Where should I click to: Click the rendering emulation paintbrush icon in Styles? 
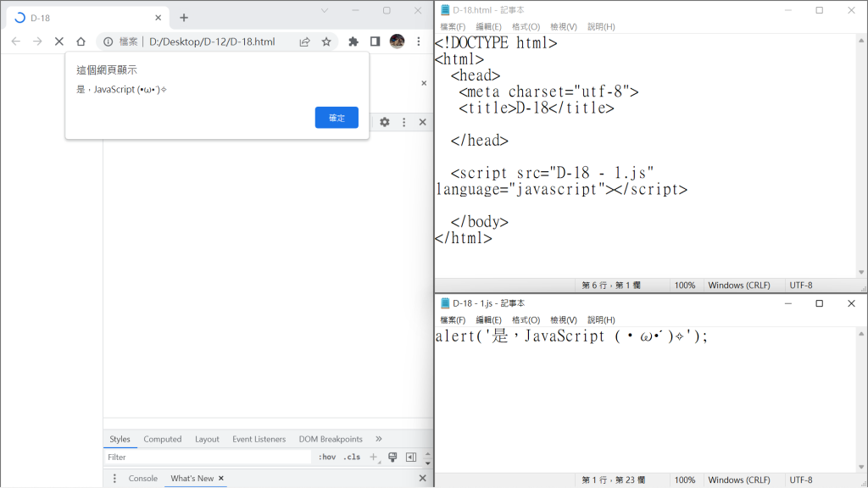(x=392, y=457)
